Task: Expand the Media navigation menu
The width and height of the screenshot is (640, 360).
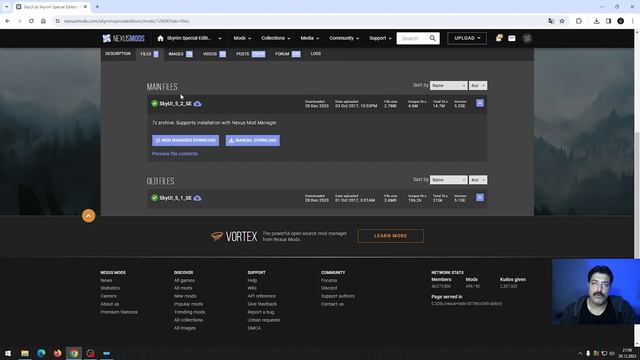Action: click(x=310, y=38)
